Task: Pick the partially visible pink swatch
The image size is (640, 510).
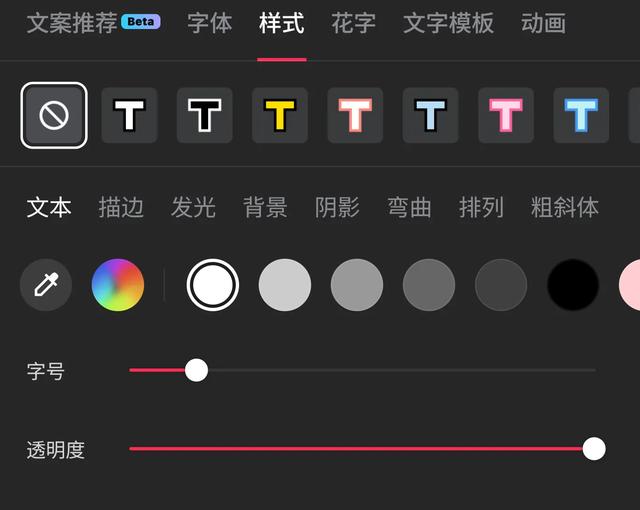Action: click(x=630, y=285)
